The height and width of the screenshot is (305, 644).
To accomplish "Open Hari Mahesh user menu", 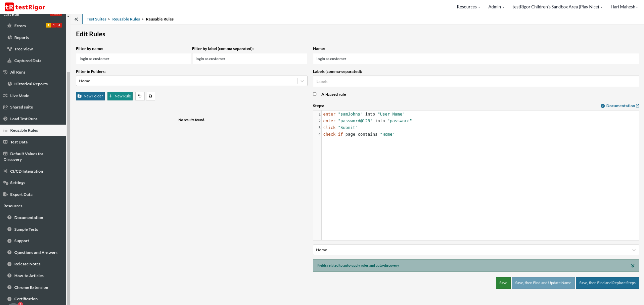I will point(624,7).
